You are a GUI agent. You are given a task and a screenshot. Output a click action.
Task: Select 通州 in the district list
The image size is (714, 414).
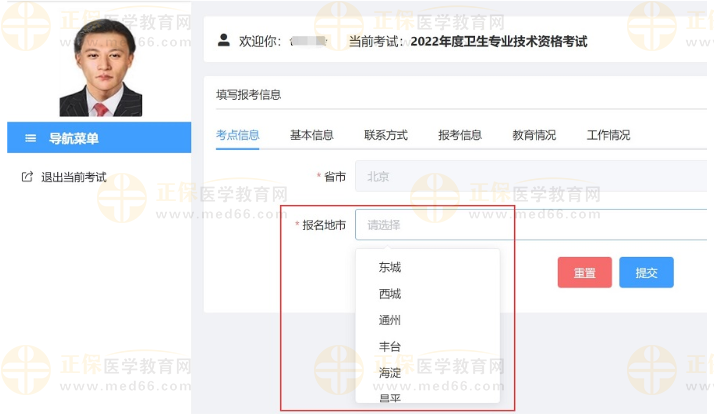[390, 320]
